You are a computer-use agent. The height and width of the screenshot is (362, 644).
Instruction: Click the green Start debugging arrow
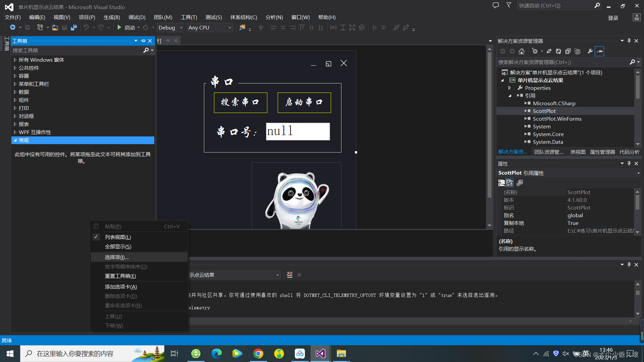119,27
